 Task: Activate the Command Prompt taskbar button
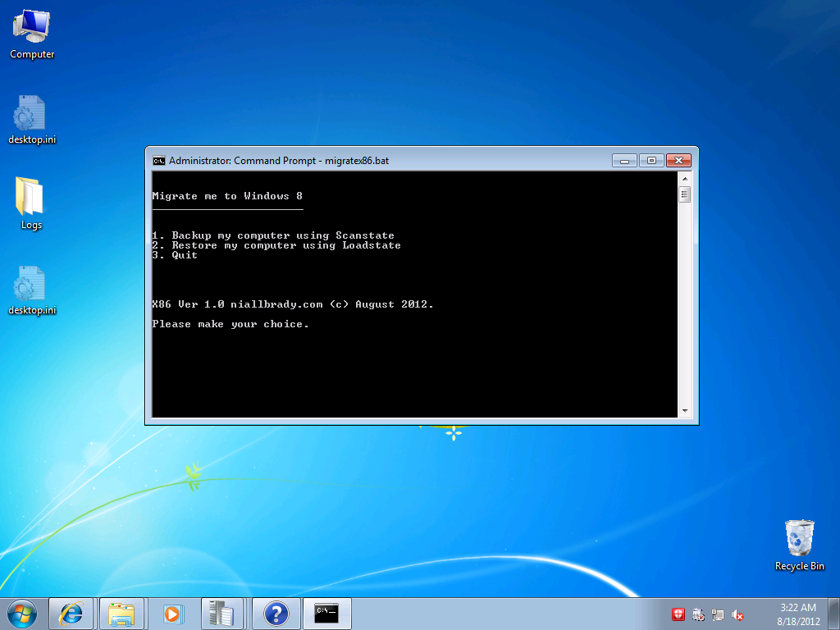(326, 614)
